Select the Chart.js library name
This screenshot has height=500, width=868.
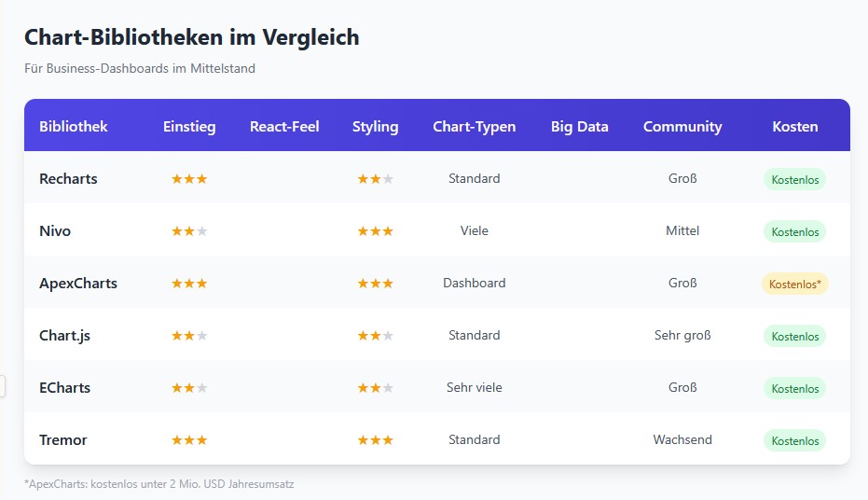coord(65,336)
